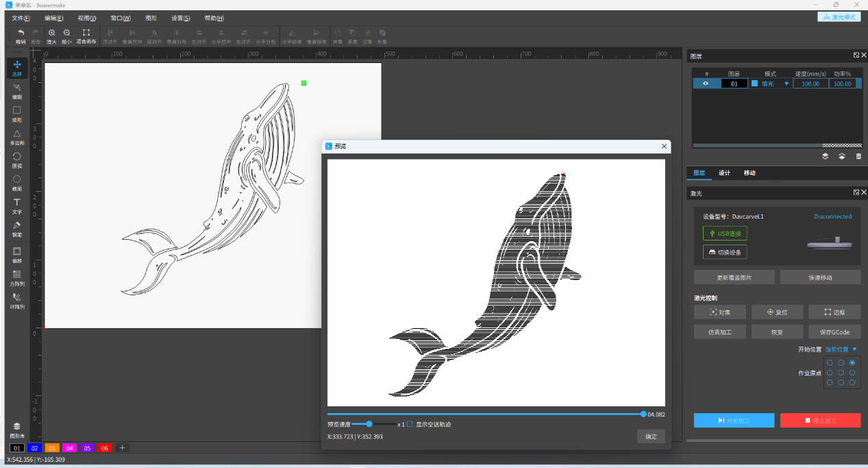Select the 矩形 rectangle tool
The image size is (868, 468).
(17, 113)
